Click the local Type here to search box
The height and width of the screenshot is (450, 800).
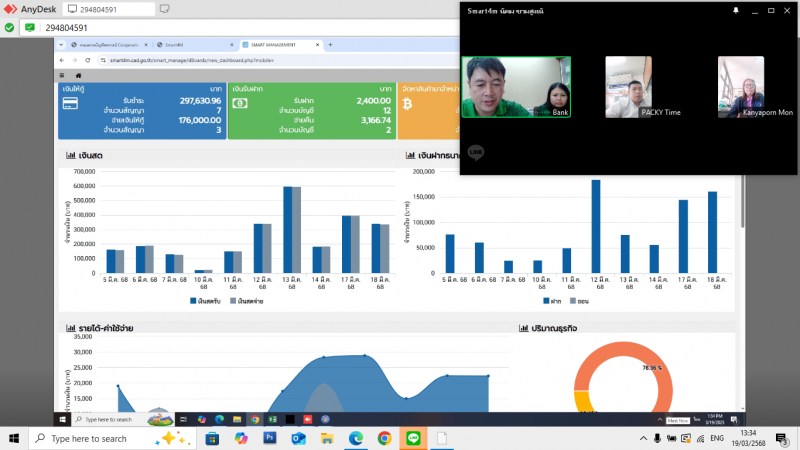coord(112,438)
